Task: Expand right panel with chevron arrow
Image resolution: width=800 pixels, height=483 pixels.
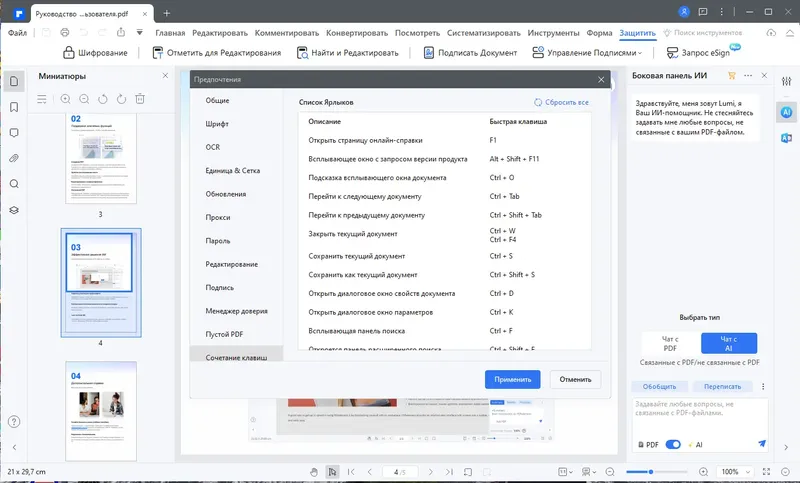Action: (x=786, y=447)
